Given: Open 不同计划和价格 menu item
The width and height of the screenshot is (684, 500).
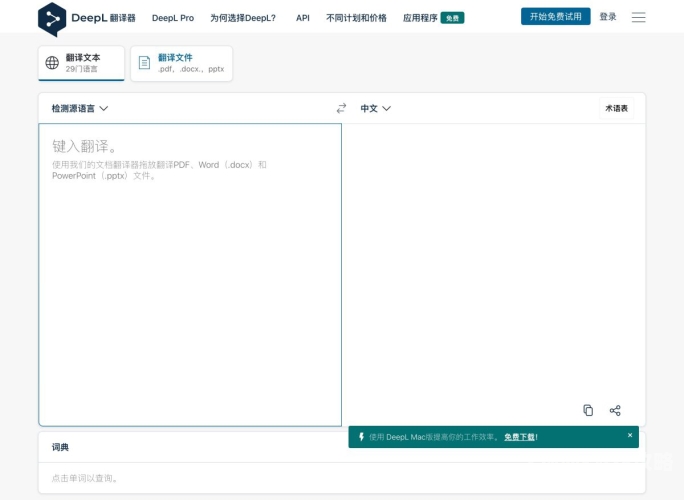Looking at the screenshot, I should [356, 18].
